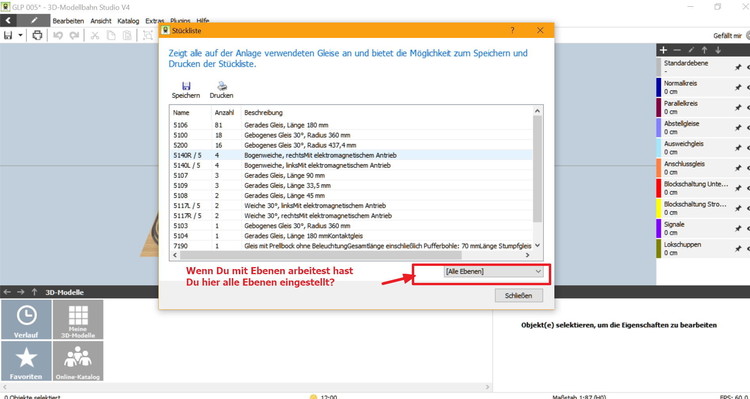
Task: Select the 5200 Gebogenes Gleis row
Action: coord(351,145)
